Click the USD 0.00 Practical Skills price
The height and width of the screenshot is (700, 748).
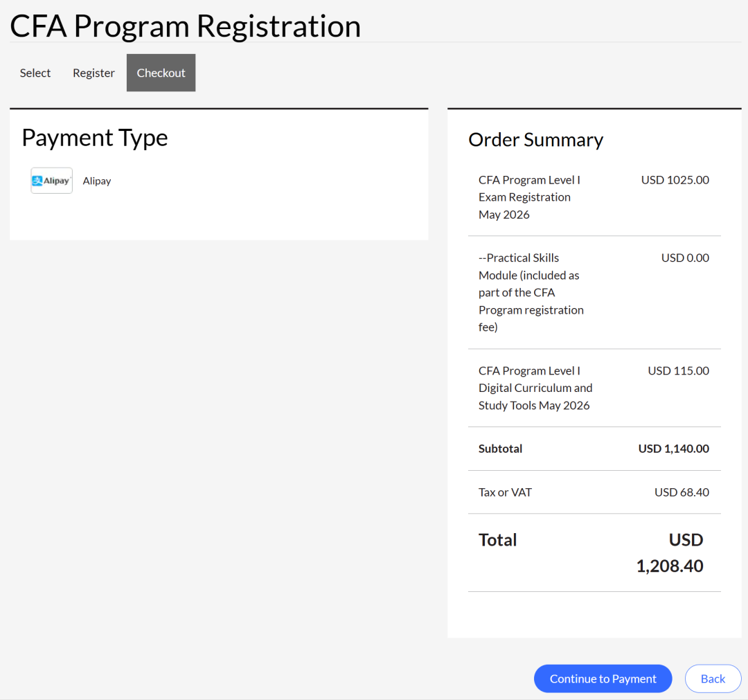click(x=684, y=258)
